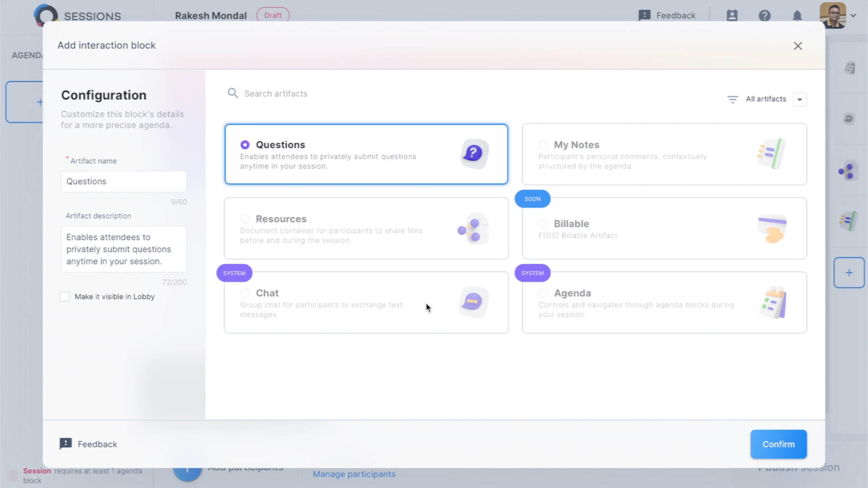Enable the Make it visible in Lobby checkbox
Screen dimensions: 868x488
click(x=65, y=296)
